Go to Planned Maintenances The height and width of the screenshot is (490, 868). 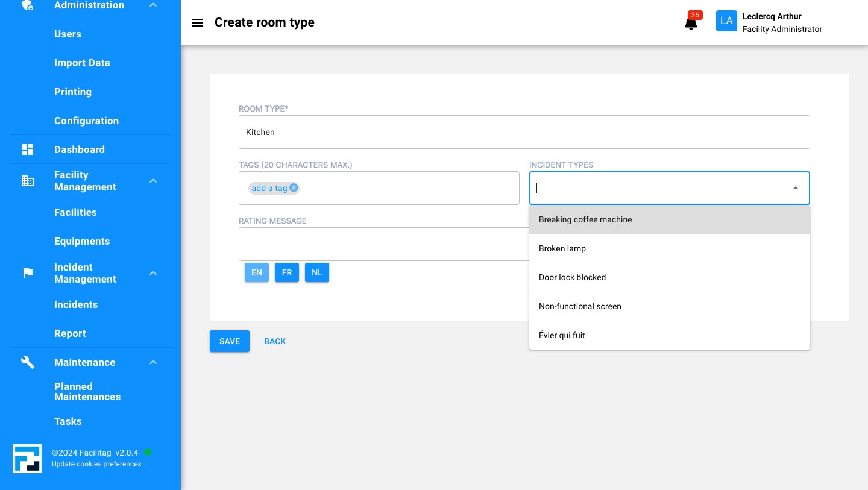(x=87, y=392)
